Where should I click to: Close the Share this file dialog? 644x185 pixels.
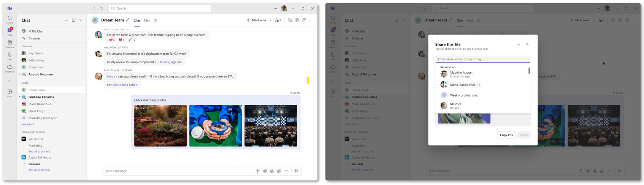[x=527, y=44]
